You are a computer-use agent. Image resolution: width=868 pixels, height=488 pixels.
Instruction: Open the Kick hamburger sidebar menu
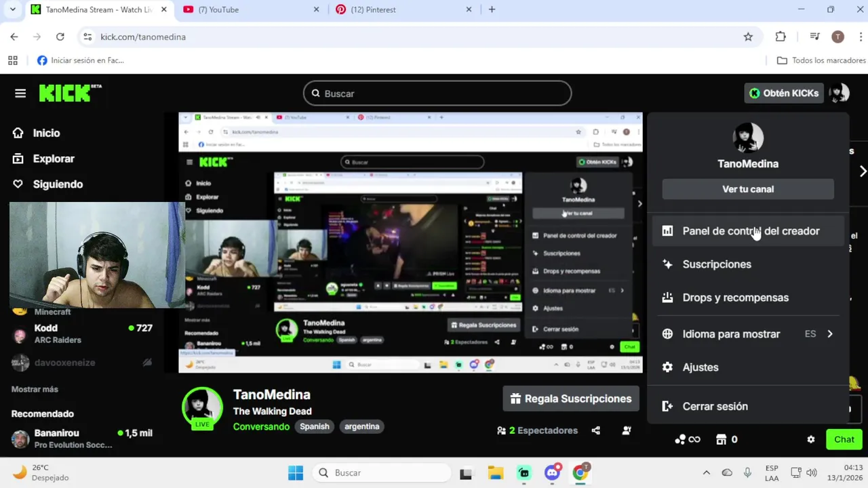coord(20,94)
